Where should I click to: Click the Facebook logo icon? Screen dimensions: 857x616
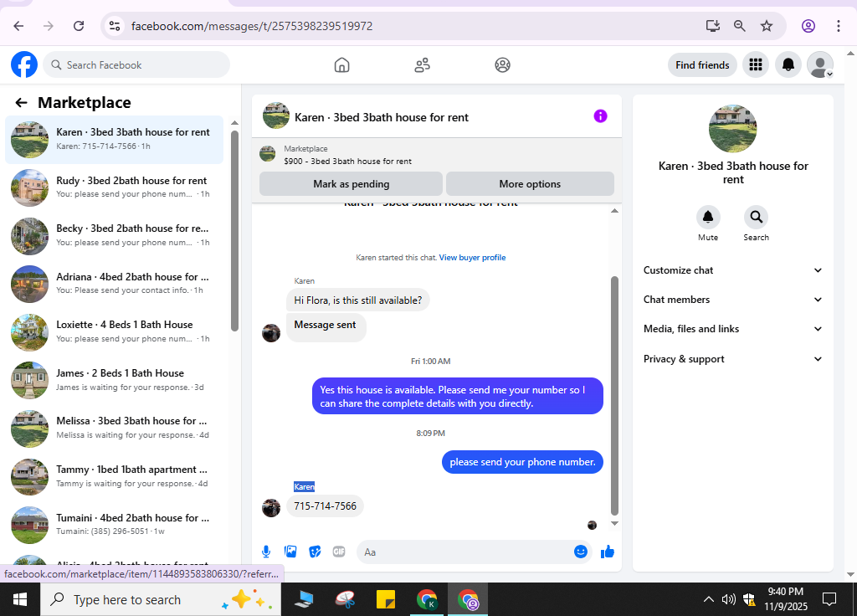tap(24, 65)
